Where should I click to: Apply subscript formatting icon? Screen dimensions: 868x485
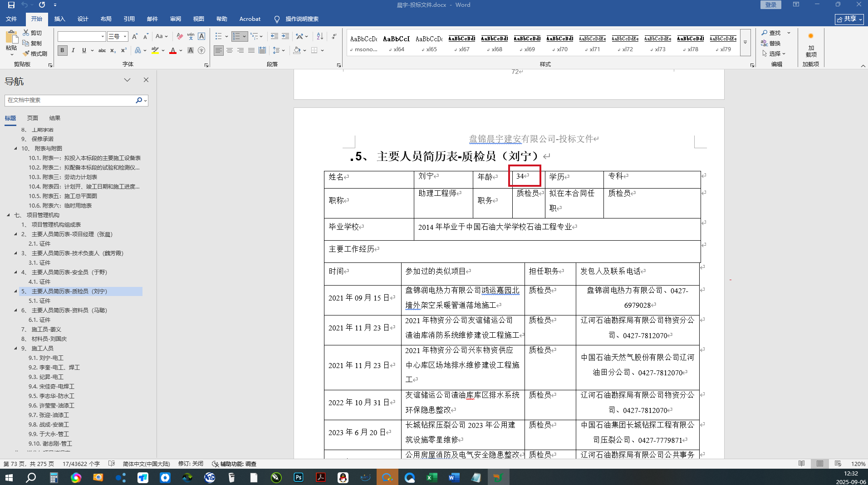pyautogui.click(x=113, y=50)
